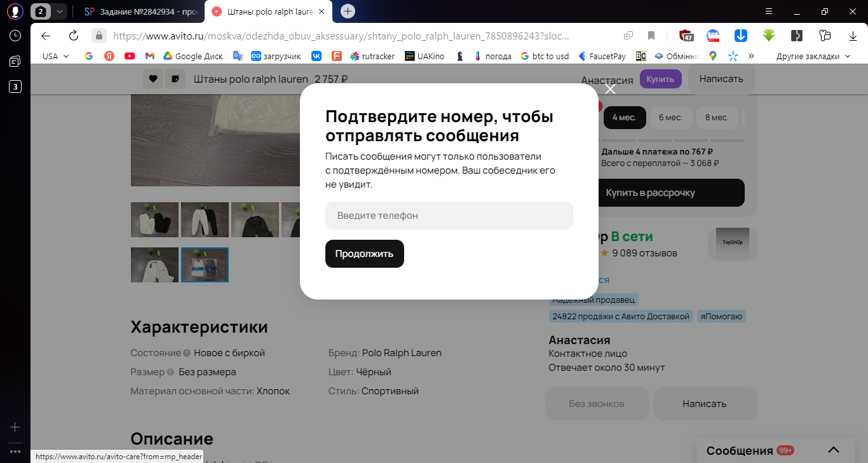The height and width of the screenshot is (463, 868).
Task: Open the red shield extension with badge 47
Action: 686,36
